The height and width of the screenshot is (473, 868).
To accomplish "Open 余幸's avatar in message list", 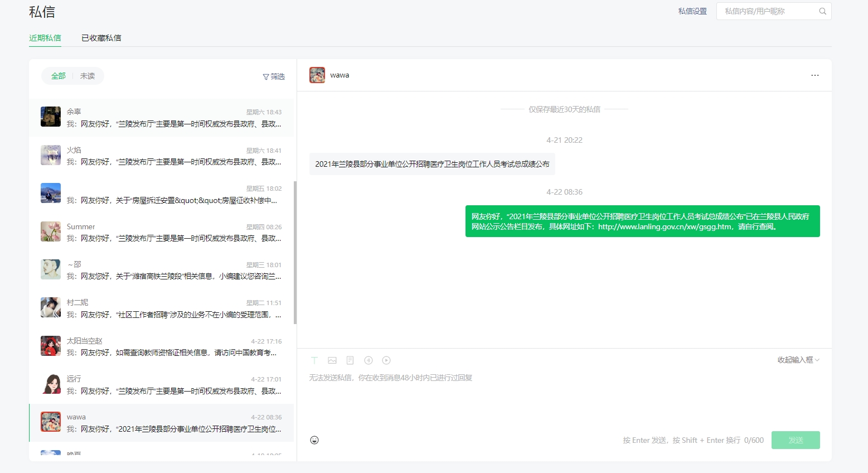I will [x=51, y=117].
